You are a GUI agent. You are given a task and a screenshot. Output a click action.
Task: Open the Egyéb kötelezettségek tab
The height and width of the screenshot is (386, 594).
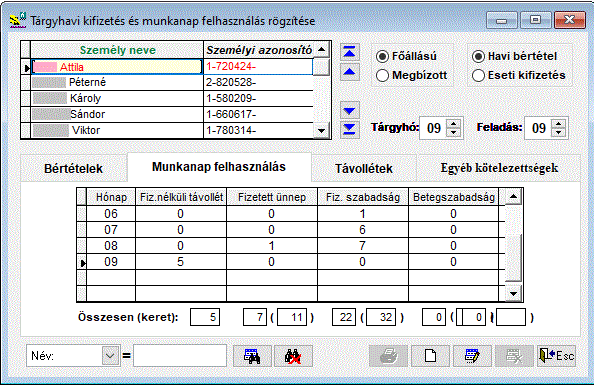499,168
